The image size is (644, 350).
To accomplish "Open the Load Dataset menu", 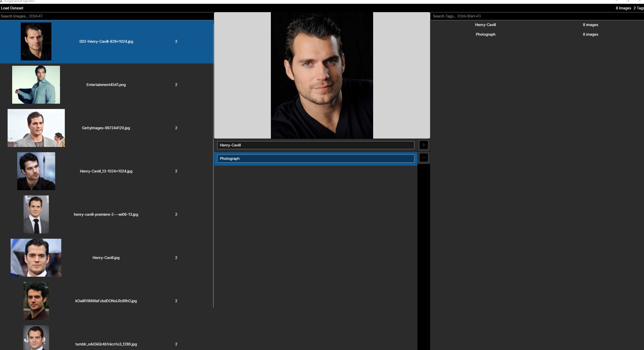I will pos(12,8).
